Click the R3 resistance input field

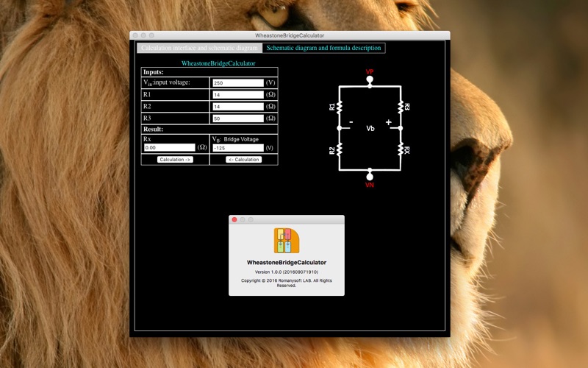238,118
